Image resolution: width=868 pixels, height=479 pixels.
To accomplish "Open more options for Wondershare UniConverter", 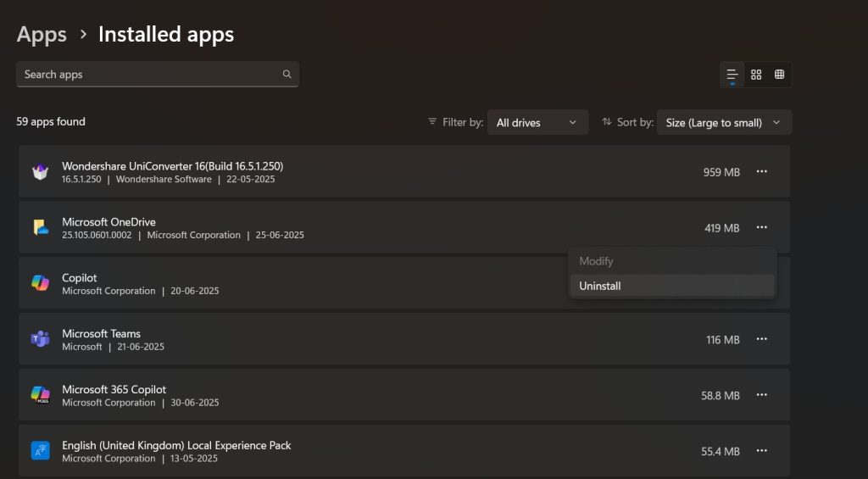I will coord(762,171).
